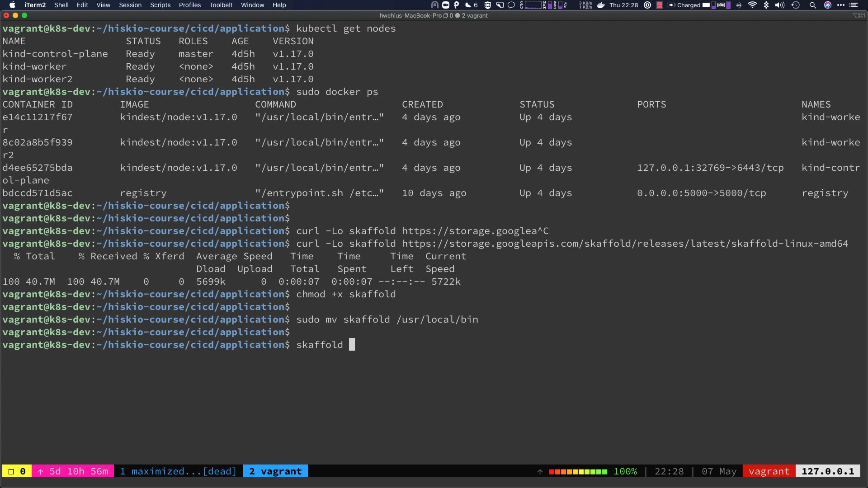Image resolution: width=868 pixels, height=488 pixels.
Task: Click the menu bar clock Thu 22:28
Action: (x=623, y=5)
